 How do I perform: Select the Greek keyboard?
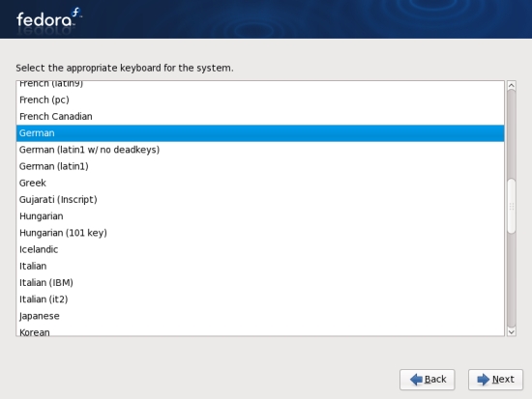(x=260, y=183)
